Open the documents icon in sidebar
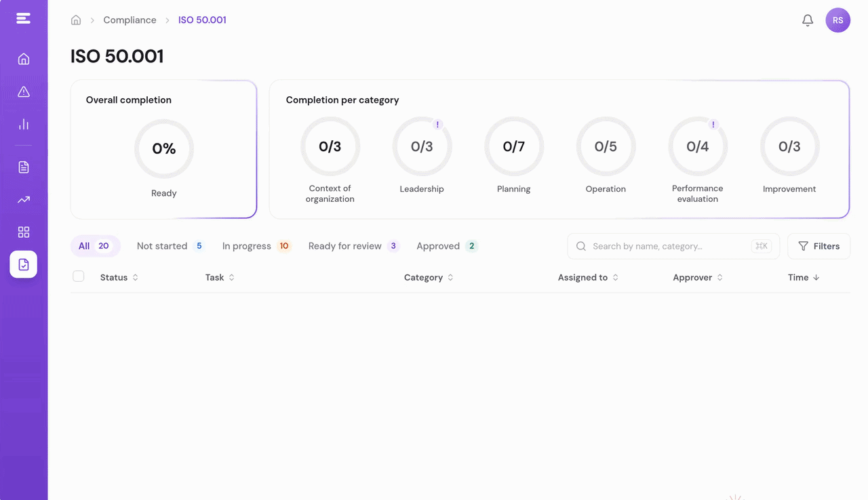This screenshot has height=500, width=868. point(24,167)
